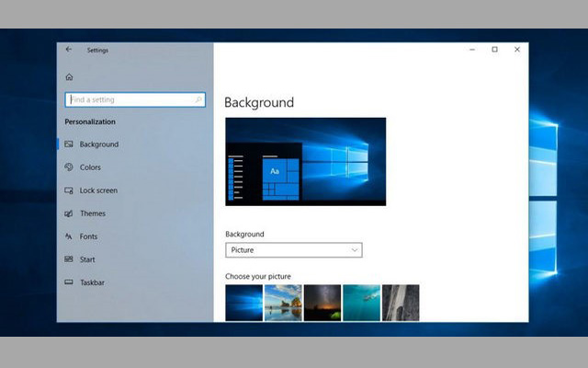
Task: Select the grey rock cliff wallpaper thumbnail
Action: click(401, 302)
